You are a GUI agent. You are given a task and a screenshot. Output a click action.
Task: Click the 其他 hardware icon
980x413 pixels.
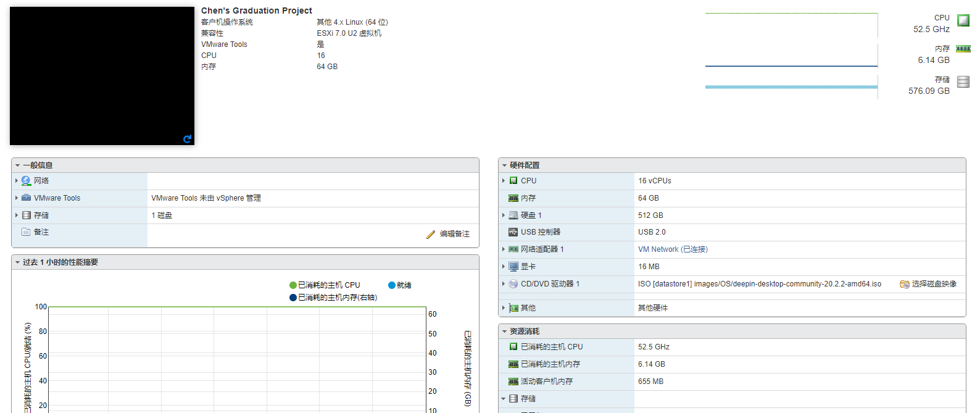[x=513, y=308]
